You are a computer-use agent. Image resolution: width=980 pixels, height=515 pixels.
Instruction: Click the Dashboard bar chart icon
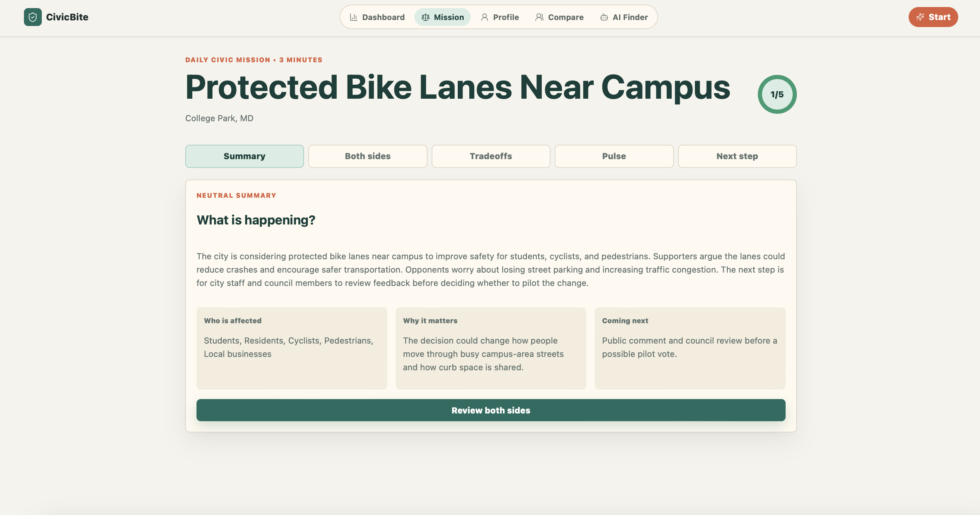tap(353, 17)
